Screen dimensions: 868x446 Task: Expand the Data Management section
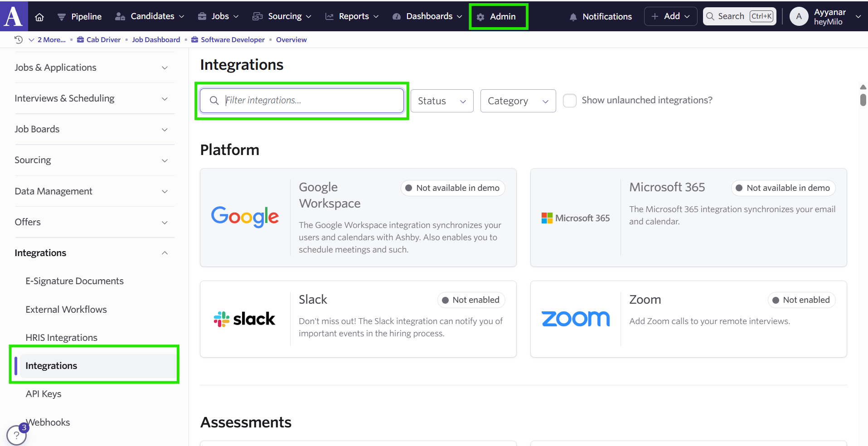(94, 191)
